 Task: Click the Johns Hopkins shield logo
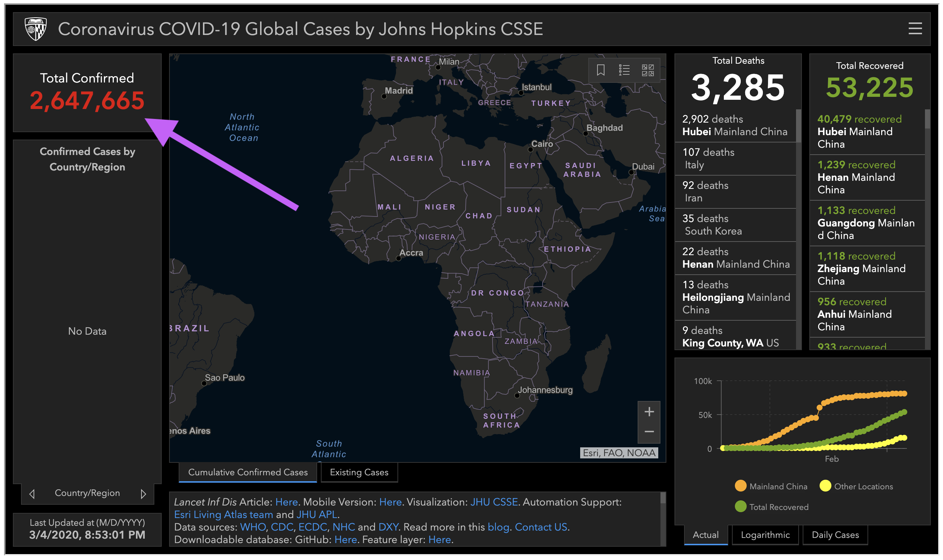point(35,29)
